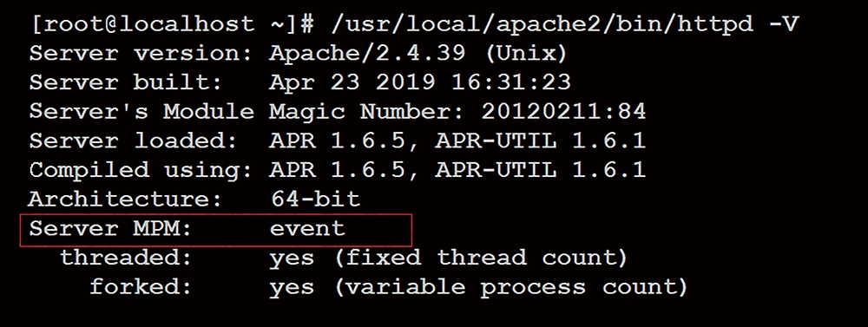Click the Server version label
This screenshot has width=868, height=327.
(141, 54)
